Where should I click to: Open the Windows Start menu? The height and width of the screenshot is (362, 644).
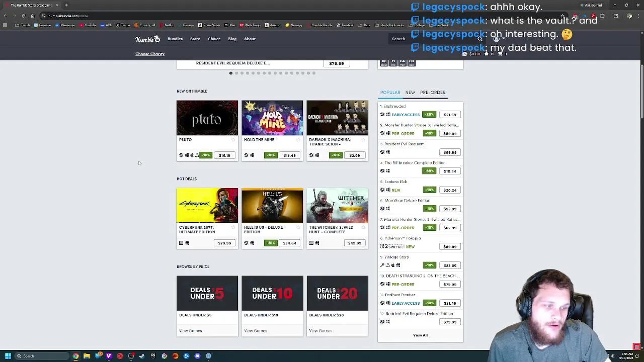(x=8, y=356)
